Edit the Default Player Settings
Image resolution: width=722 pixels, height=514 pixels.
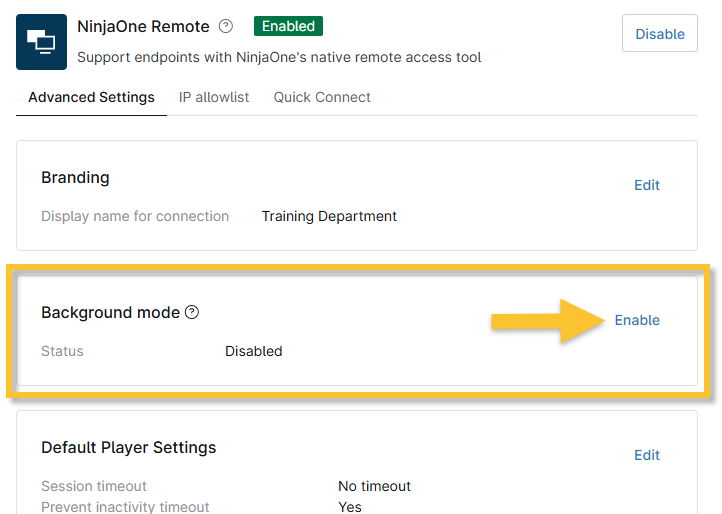647,455
